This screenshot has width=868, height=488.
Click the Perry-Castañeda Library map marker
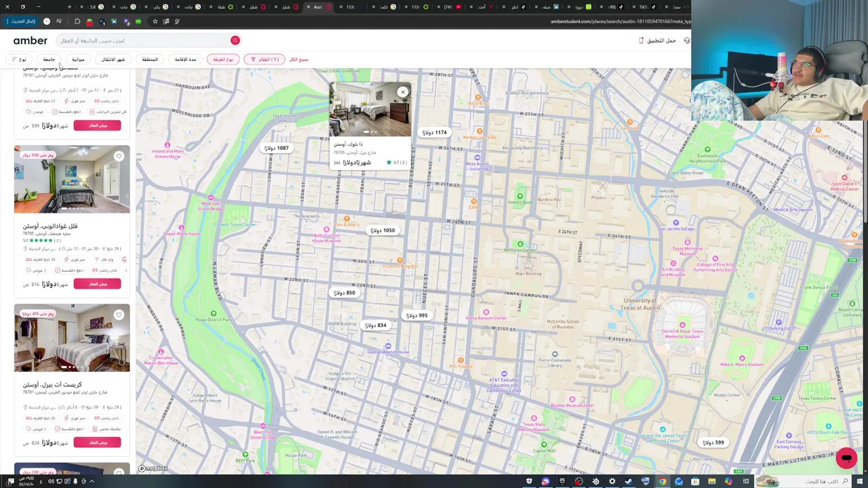tap(555, 355)
